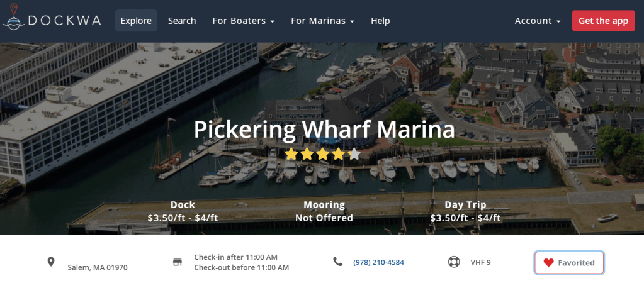Image resolution: width=644 pixels, height=288 pixels.
Task: Click the location pin icon near Salem
Action: coord(51,262)
